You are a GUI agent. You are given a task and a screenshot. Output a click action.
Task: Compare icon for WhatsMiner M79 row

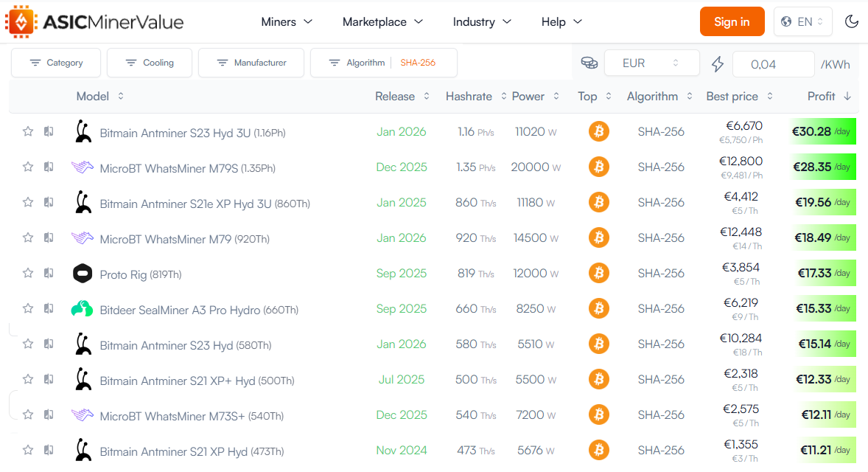point(49,237)
